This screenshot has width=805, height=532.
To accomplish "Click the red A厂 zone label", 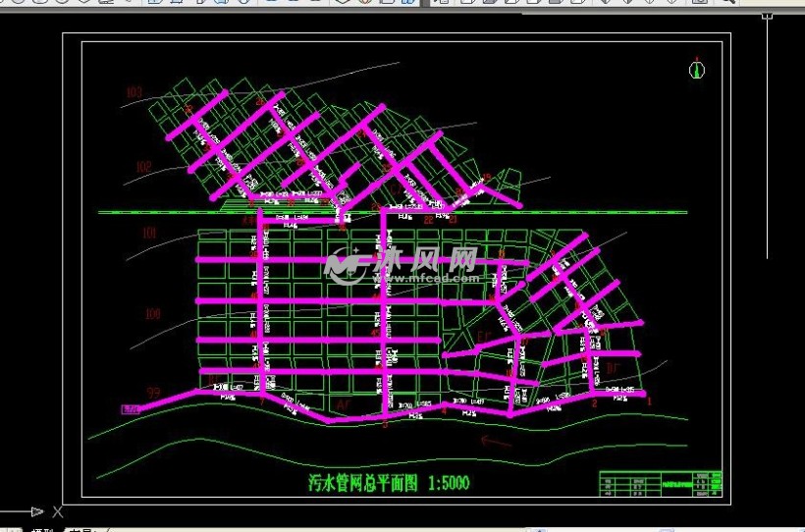I will (x=344, y=403).
